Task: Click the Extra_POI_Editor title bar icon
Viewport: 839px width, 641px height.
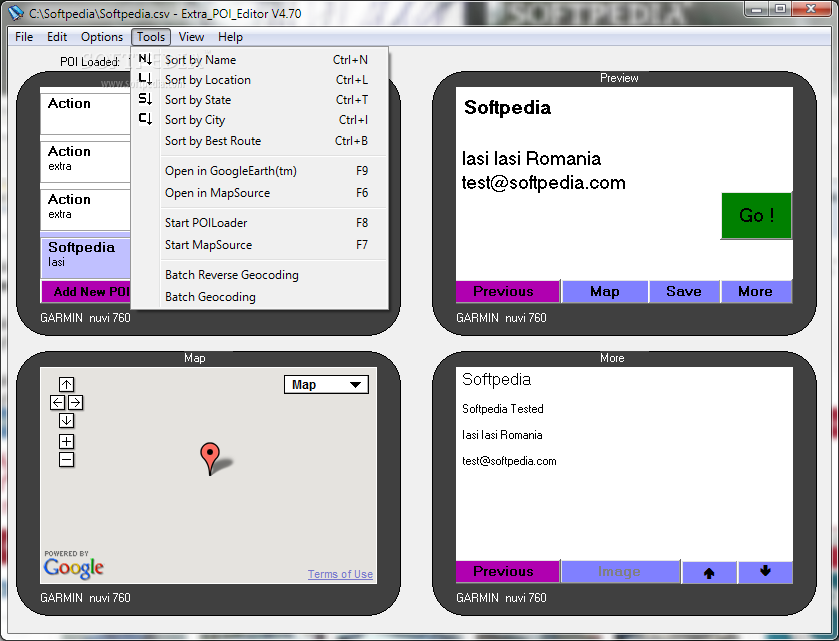Action: pyautogui.click(x=16, y=12)
